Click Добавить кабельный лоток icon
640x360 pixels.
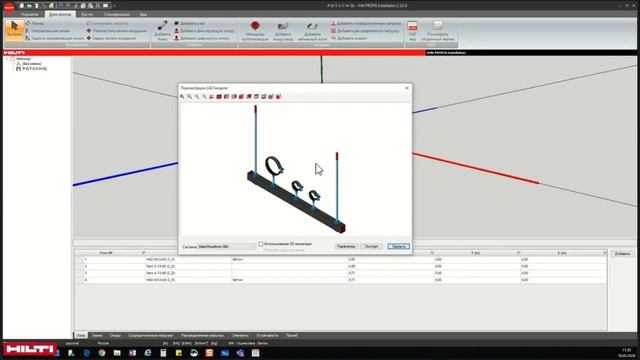[312, 31]
